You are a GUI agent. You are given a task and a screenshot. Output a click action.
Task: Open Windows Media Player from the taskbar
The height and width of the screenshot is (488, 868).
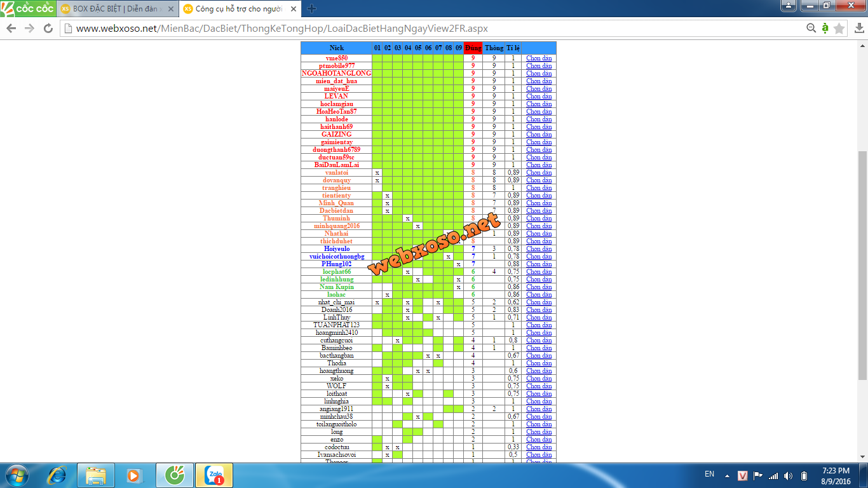point(133,475)
